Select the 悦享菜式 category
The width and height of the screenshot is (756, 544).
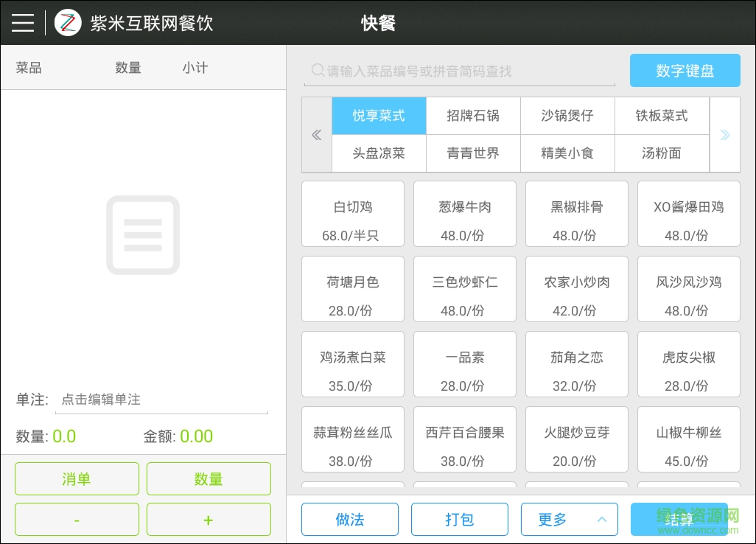[379, 116]
